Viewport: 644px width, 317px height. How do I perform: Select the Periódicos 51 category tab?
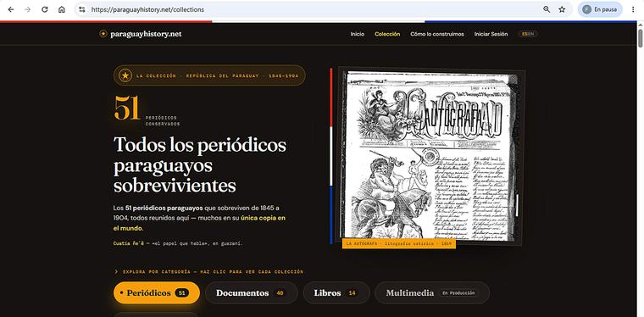(x=157, y=292)
